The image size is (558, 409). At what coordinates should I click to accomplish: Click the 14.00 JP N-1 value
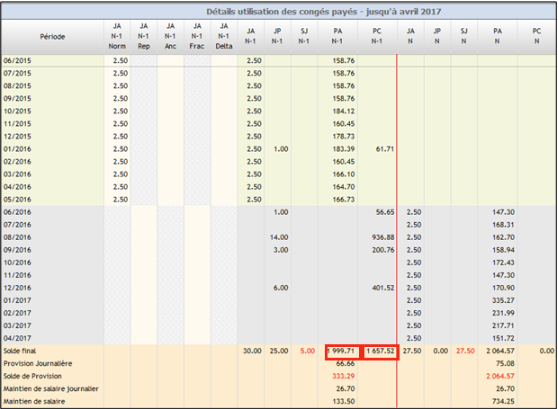tap(279, 237)
